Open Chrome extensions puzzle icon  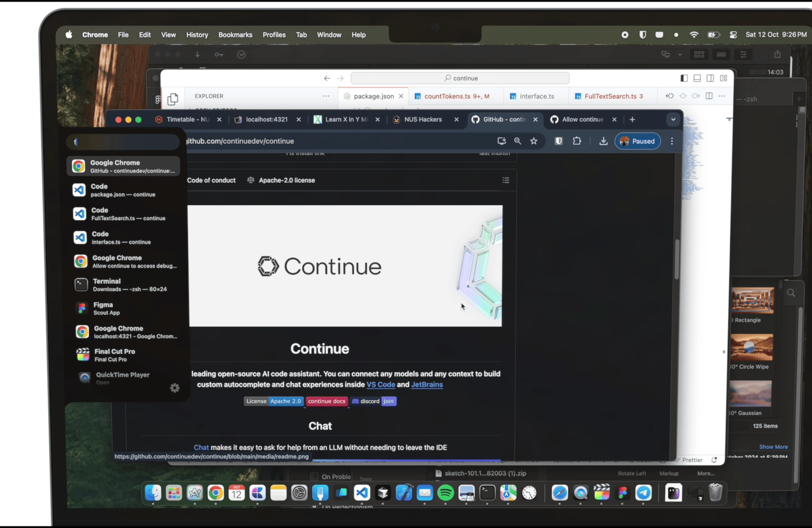coord(577,141)
